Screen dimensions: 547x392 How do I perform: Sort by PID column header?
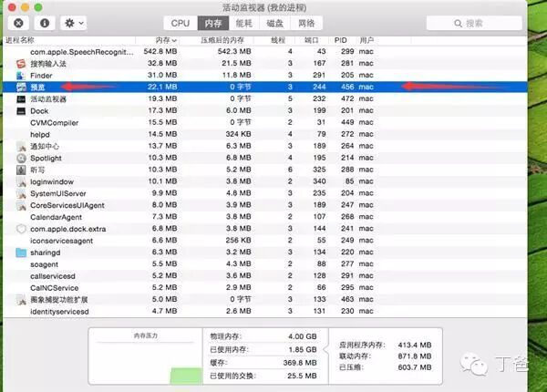[342, 40]
